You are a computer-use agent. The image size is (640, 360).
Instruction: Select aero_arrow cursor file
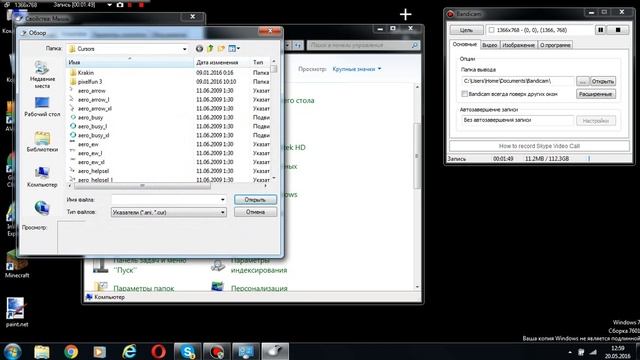[92, 91]
